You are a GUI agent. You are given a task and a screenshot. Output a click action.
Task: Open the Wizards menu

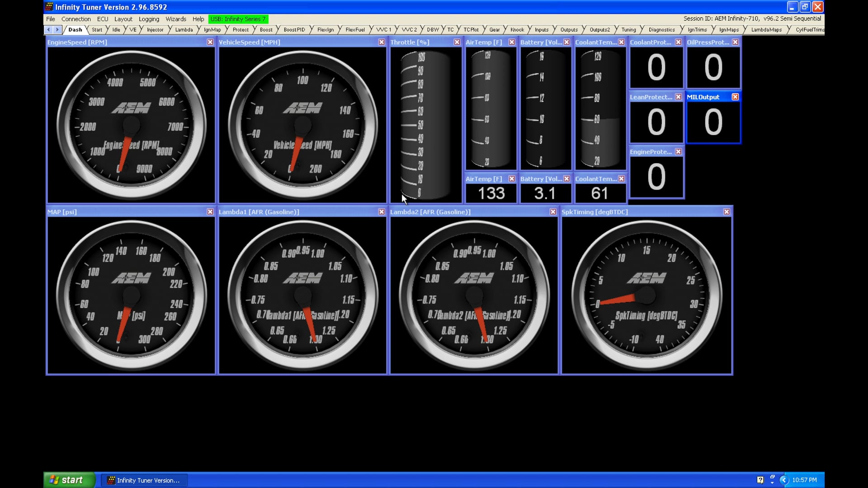pyautogui.click(x=176, y=19)
